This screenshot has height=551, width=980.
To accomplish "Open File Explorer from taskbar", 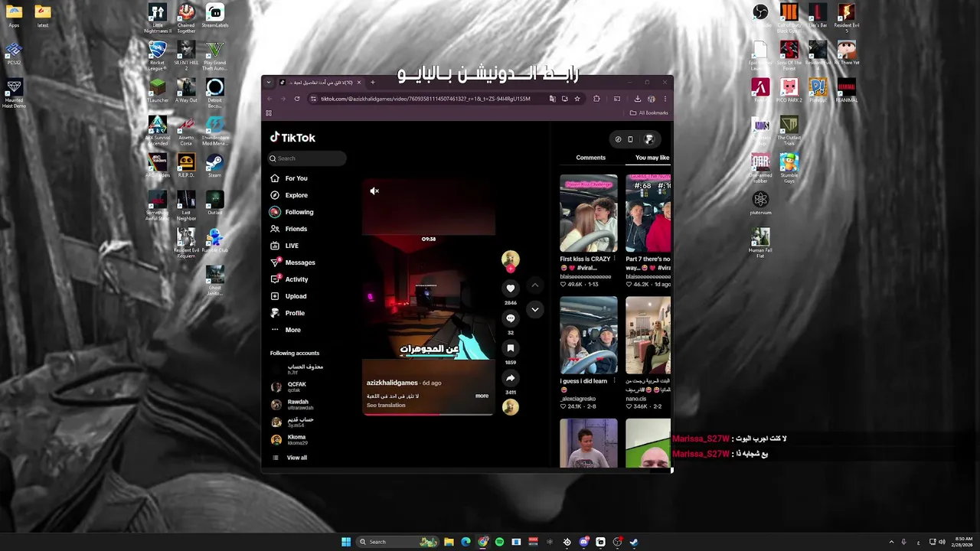I will (449, 542).
